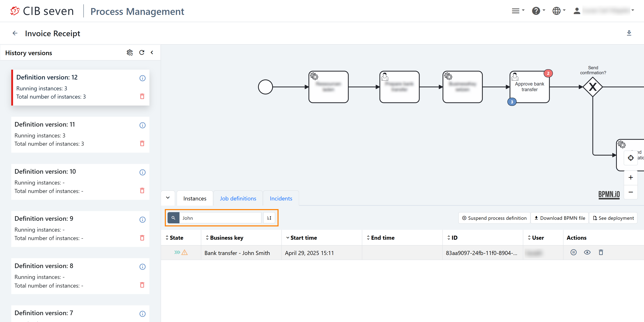Show info for Definition version 9
Screen dimensions: 644x322
tap(142, 220)
